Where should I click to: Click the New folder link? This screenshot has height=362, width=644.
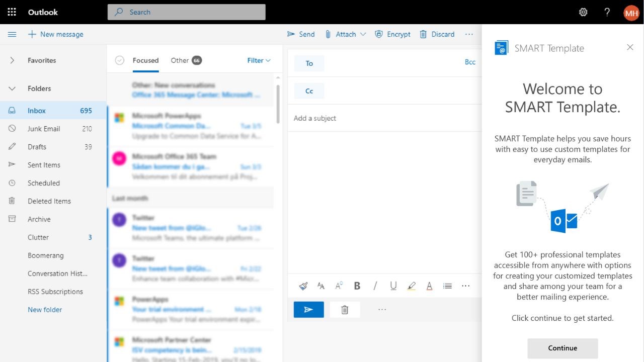coord(45,310)
